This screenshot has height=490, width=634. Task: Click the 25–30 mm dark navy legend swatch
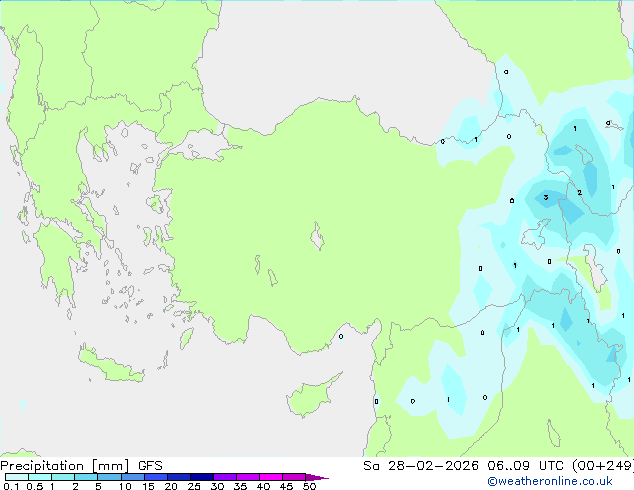[x=202, y=477]
